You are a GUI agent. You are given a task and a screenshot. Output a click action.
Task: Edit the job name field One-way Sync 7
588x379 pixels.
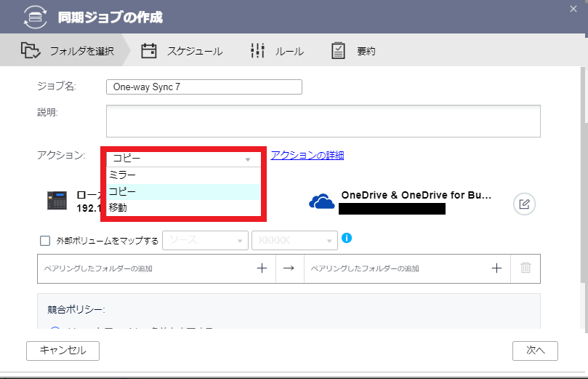coord(204,87)
